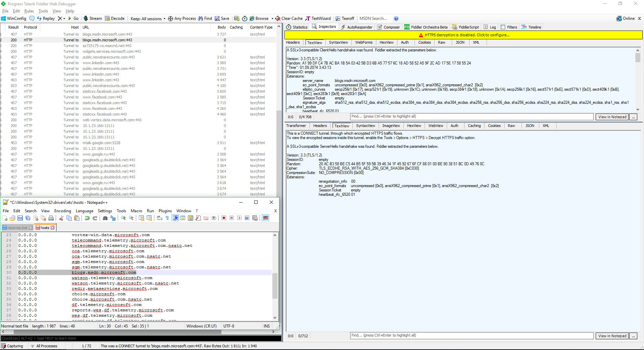Screen dimensions: 644x350
Task: Zoom in using Notepad++ magnifier plus
Action: [x=123, y=218]
